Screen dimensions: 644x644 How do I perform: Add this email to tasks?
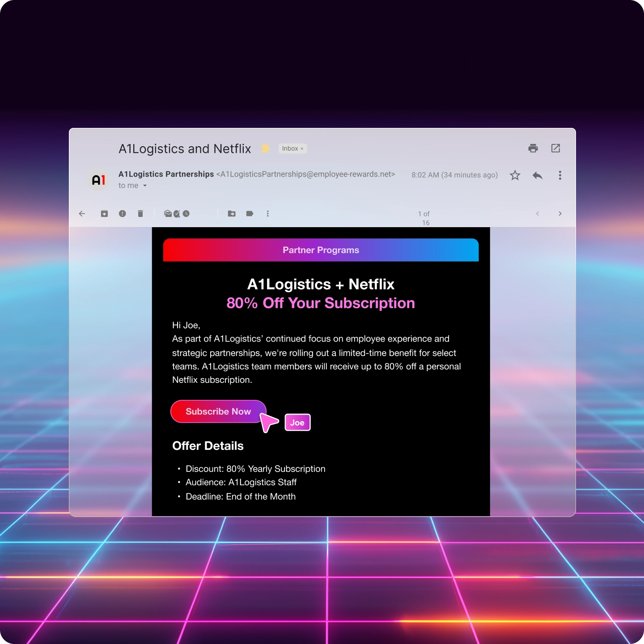(177, 214)
